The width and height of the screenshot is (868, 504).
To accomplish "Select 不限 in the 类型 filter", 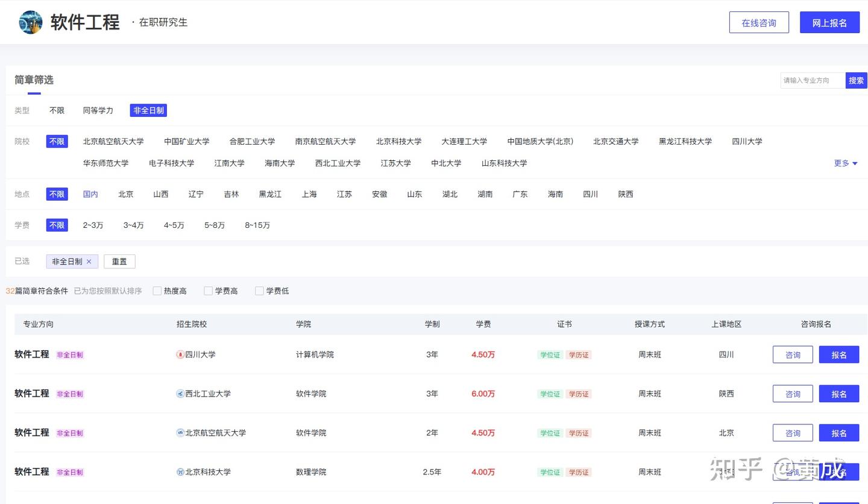I will click(x=57, y=111).
